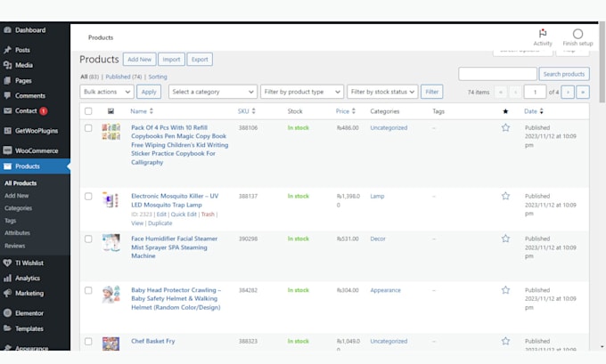
Task: Select checkbox for Electronic Mosquito Killer
Action: pos(88,197)
